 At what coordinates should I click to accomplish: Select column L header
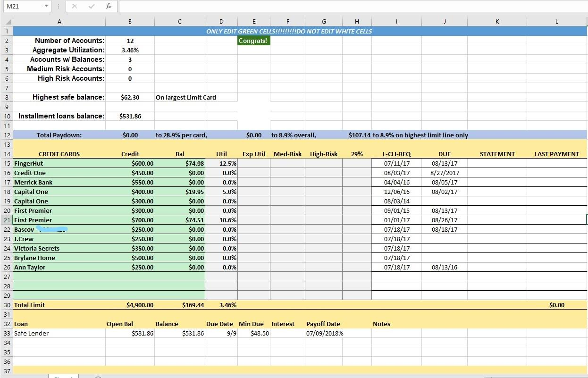click(557, 22)
